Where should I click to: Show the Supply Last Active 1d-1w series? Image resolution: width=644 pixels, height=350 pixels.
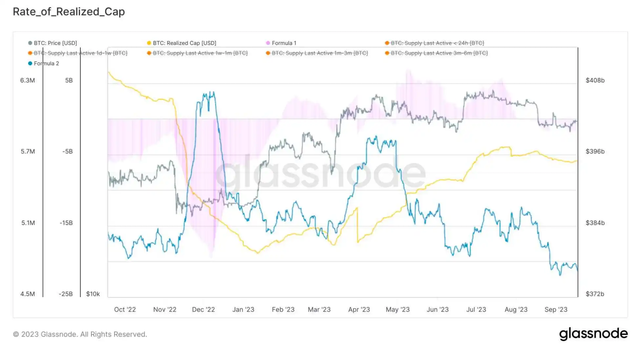pyautogui.click(x=80, y=53)
